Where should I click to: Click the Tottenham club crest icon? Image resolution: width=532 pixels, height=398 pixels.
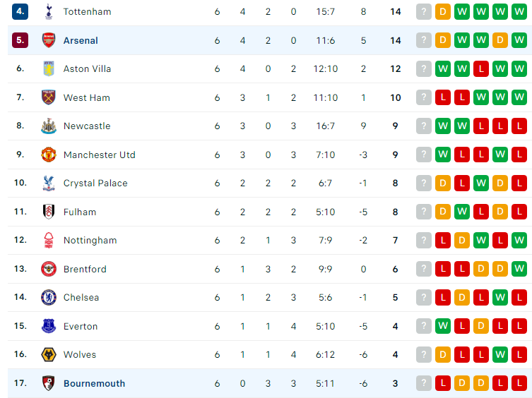[49, 11]
